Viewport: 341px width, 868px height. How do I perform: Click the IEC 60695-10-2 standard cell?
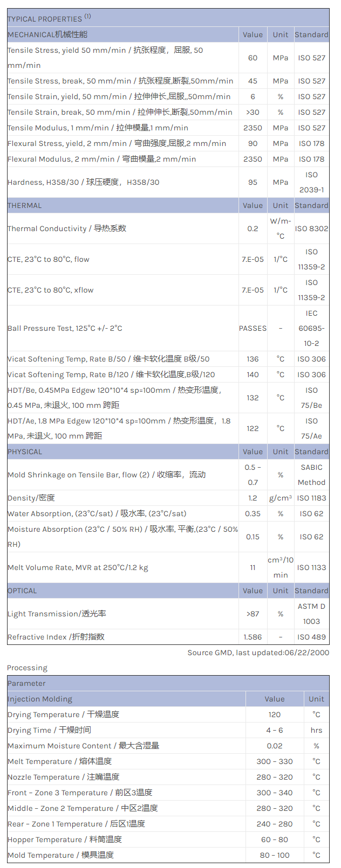click(x=311, y=328)
